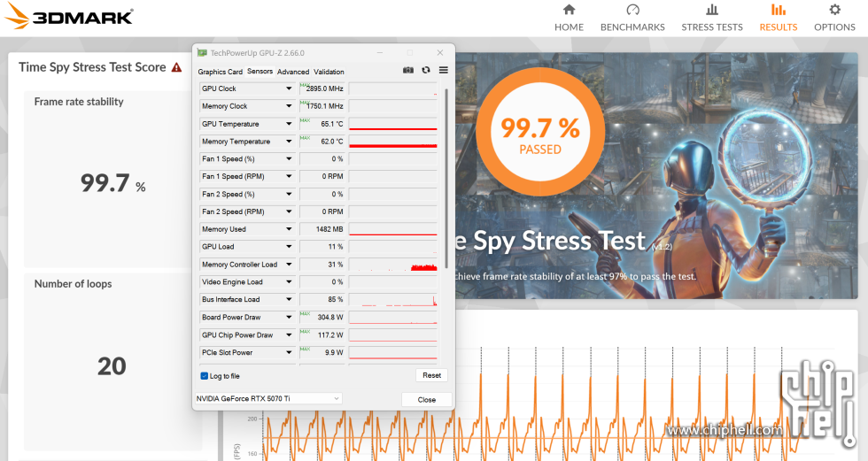Take a GPU-Z screenshot with camera icon
Image resolution: width=868 pixels, height=461 pixels.
tap(408, 71)
